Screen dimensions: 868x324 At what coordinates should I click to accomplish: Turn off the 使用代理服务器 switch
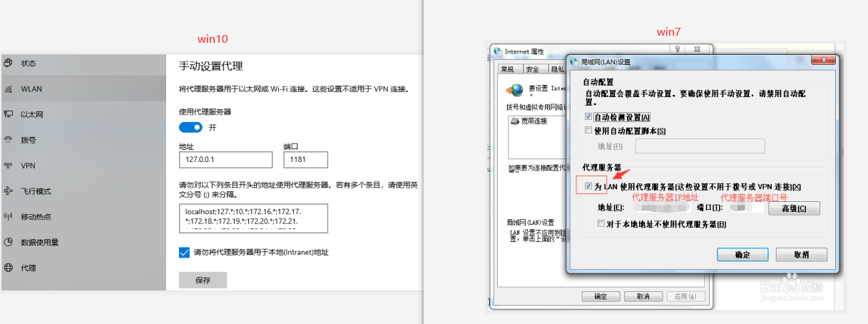[190, 127]
